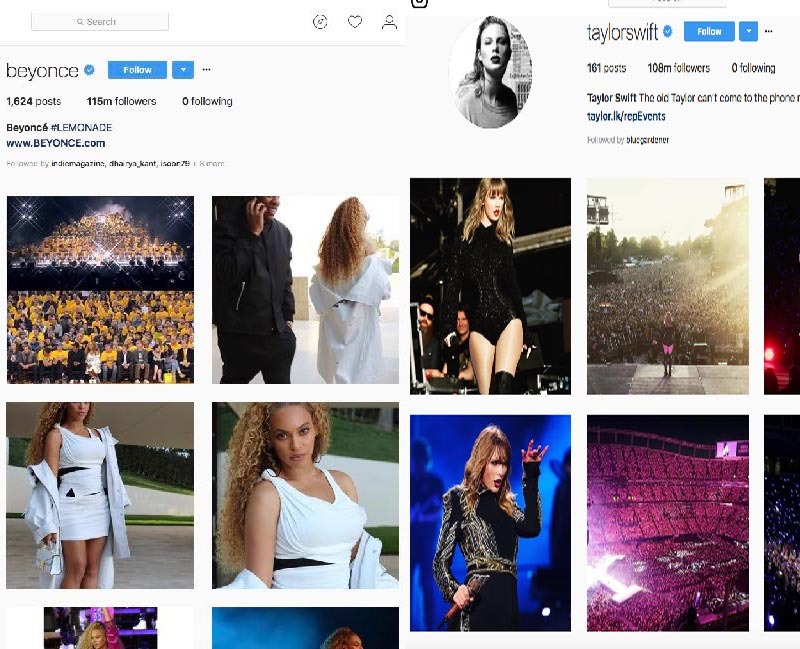Viewport: 800px width, 649px height.
Task: Expand suggestions dropdown next to beyonce Follow
Action: coord(183,70)
